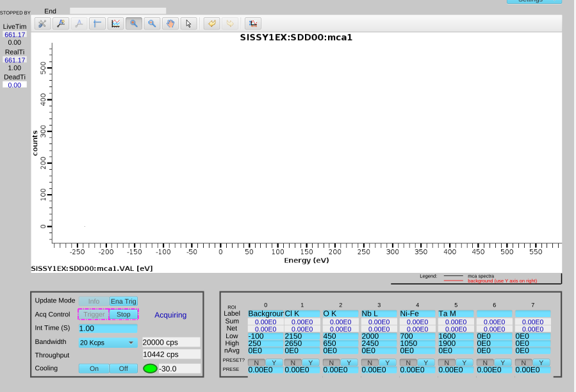
Task: Choose Y preset for Backgrour ROI
Action: tap(274, 363)
